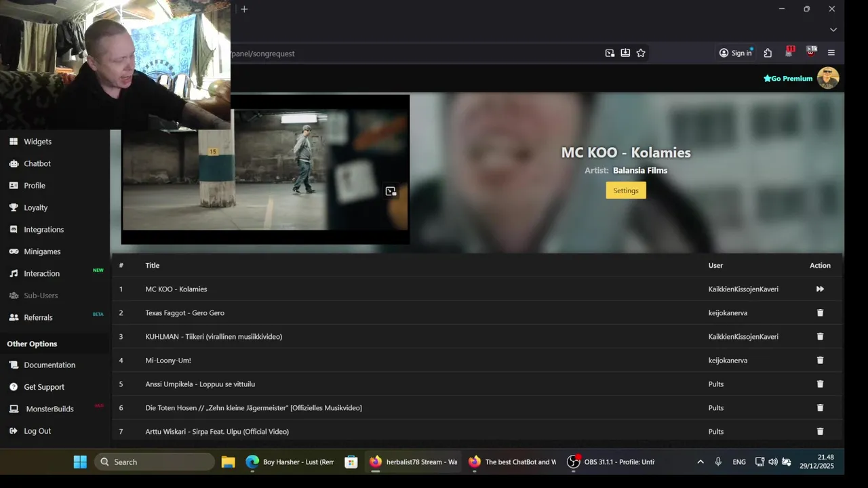Click the User column header
868x488 pixels.
tap(716, 266)
